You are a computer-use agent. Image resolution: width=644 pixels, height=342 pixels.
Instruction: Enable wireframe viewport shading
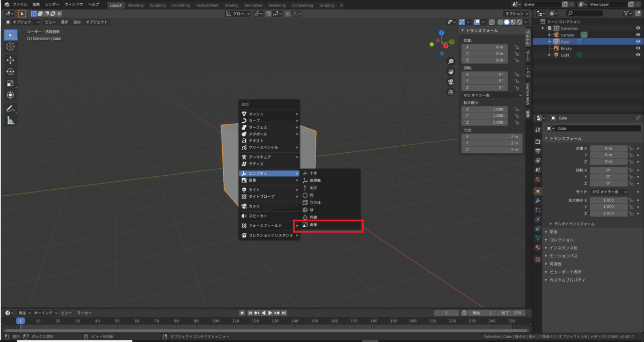(x=500, y=22)
